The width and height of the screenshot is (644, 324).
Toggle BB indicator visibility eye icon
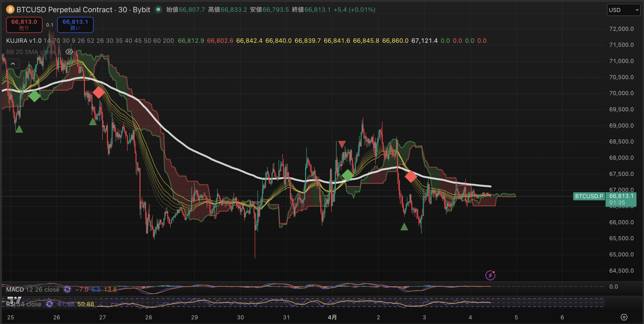(69, 52)
